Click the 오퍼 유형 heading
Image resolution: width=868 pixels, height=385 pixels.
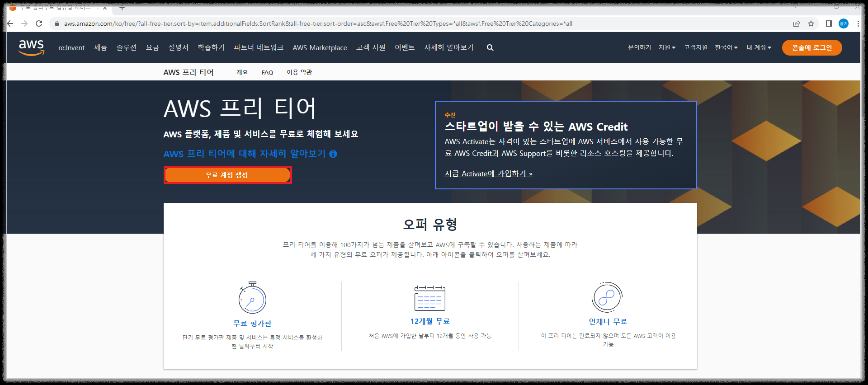point(430,224)
